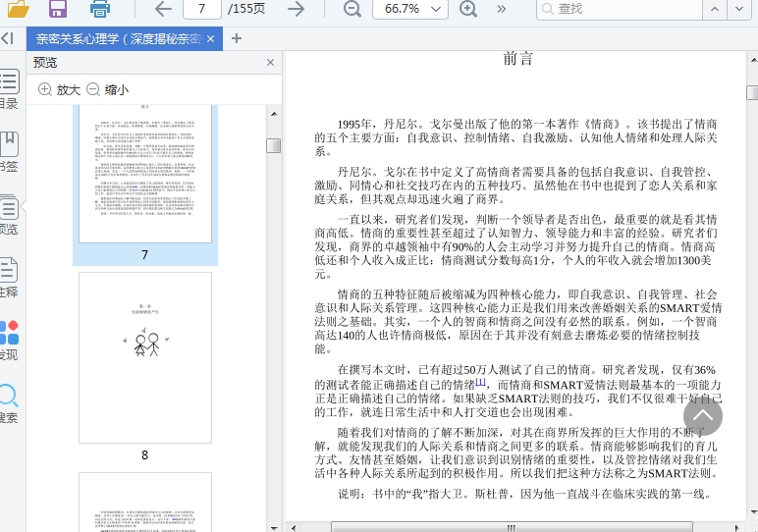Image resolution: width=758 pixels, height=532 pixels.
Task: Click the 预览 panel title
Action: pos(45,63)
